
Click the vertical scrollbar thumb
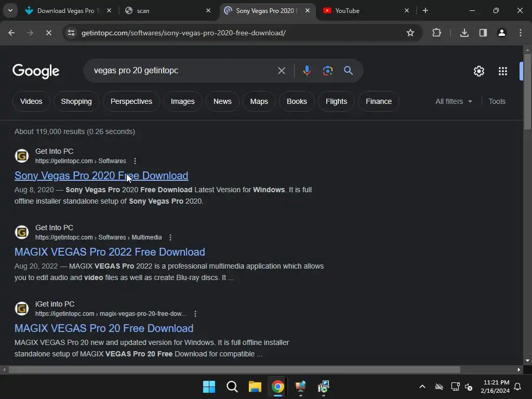(527, 91)
